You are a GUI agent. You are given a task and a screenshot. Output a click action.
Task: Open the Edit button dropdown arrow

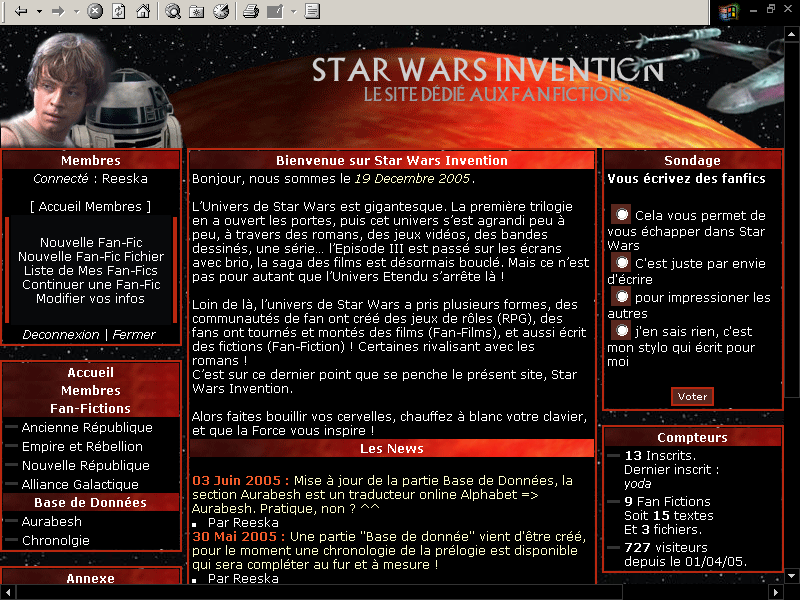pos(293,11)
